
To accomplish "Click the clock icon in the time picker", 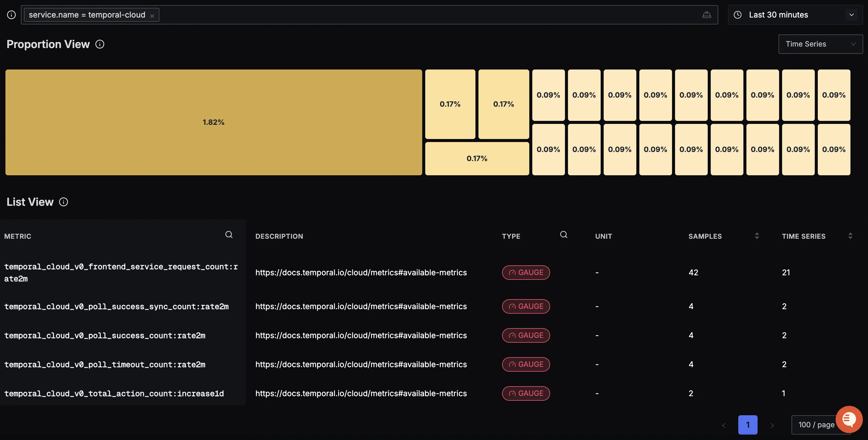I will pos(738,15).
